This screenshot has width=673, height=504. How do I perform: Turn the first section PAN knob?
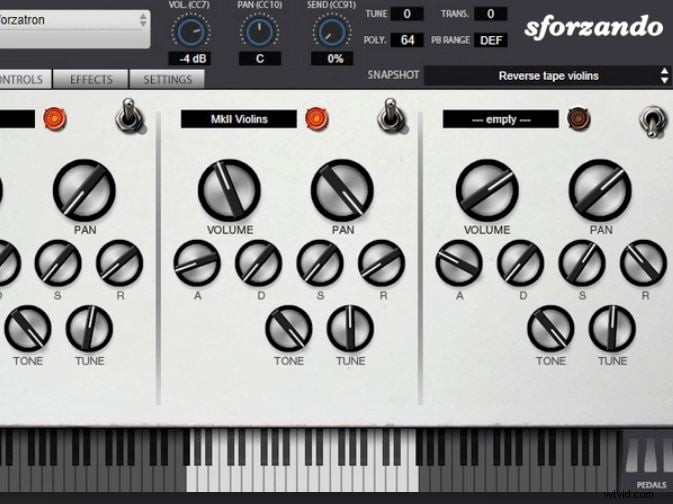click(x=84, y=190)
